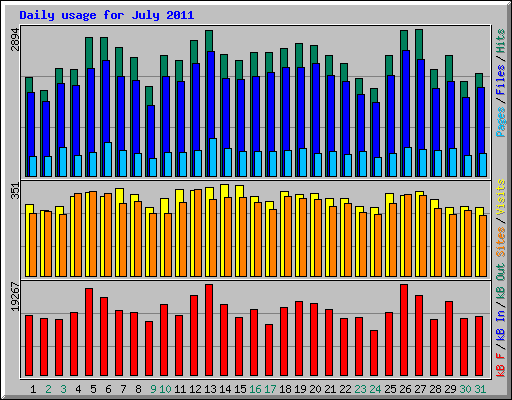
Task: Select day 9 on the x-axis
Action: pos(153,389)
